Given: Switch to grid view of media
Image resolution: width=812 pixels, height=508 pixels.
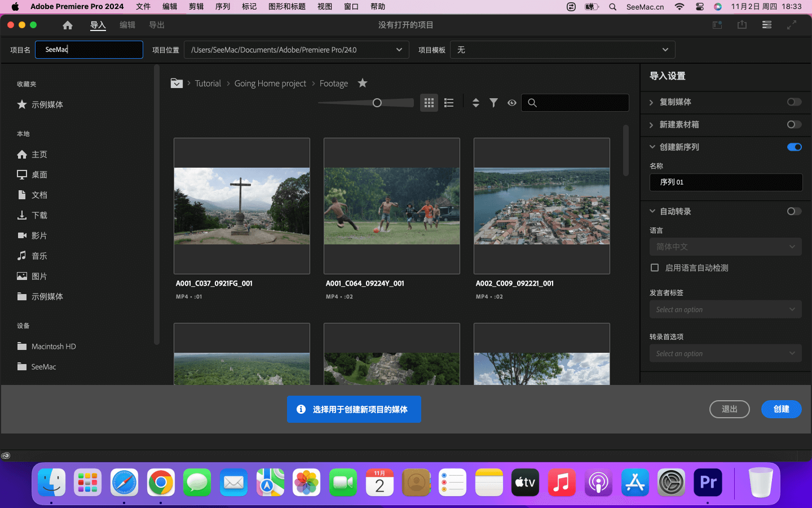Looking at the screenshot, I should (x=429, y=103).
